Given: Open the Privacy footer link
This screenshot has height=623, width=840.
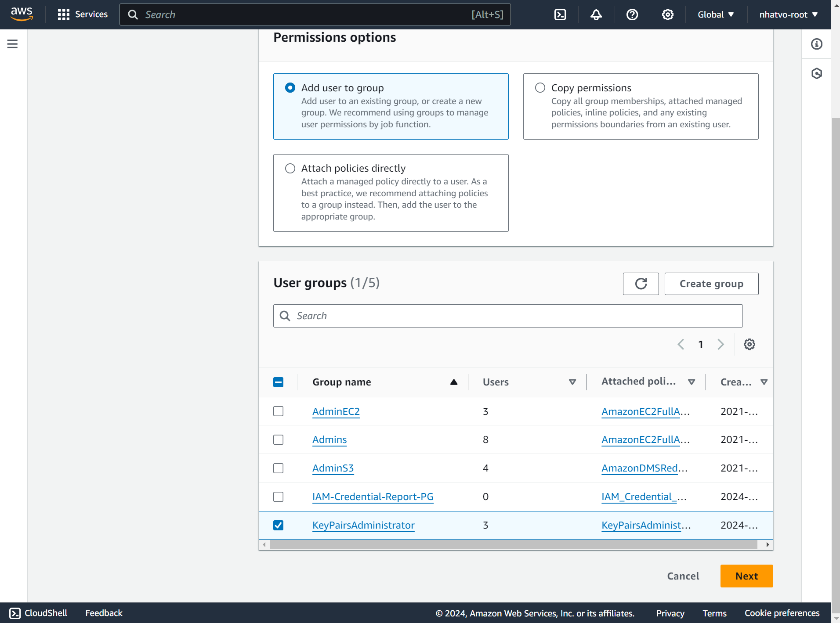Looking at the screenshot, I should click(670, 613).
